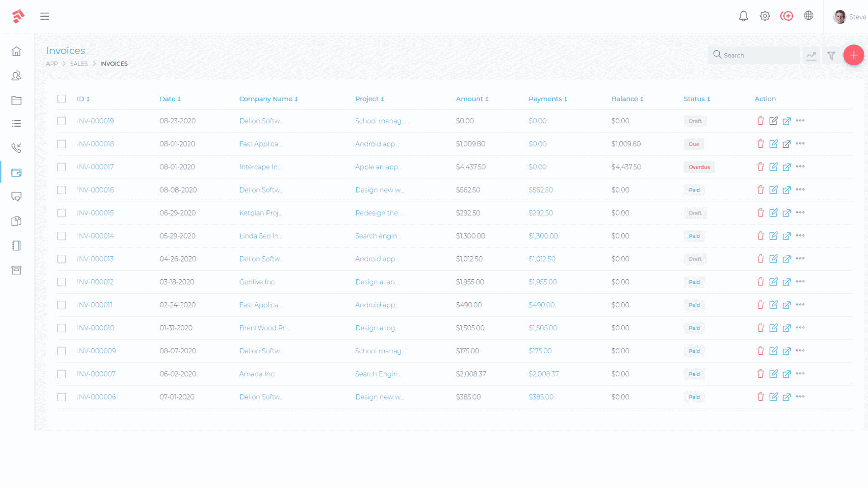
Task: Sort table by Date column
Action: coord(170,99)
